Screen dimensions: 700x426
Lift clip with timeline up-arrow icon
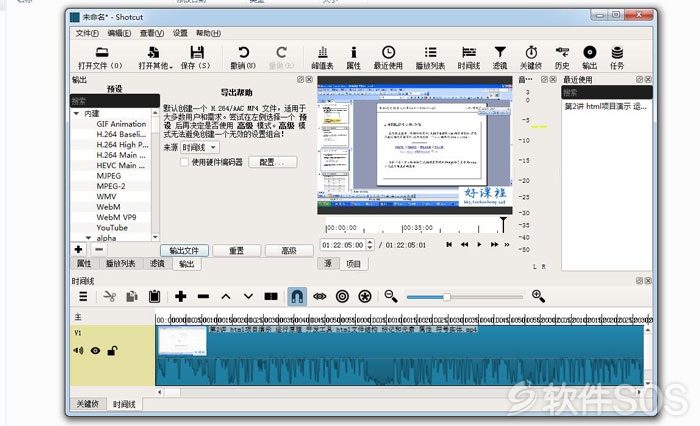226,297
